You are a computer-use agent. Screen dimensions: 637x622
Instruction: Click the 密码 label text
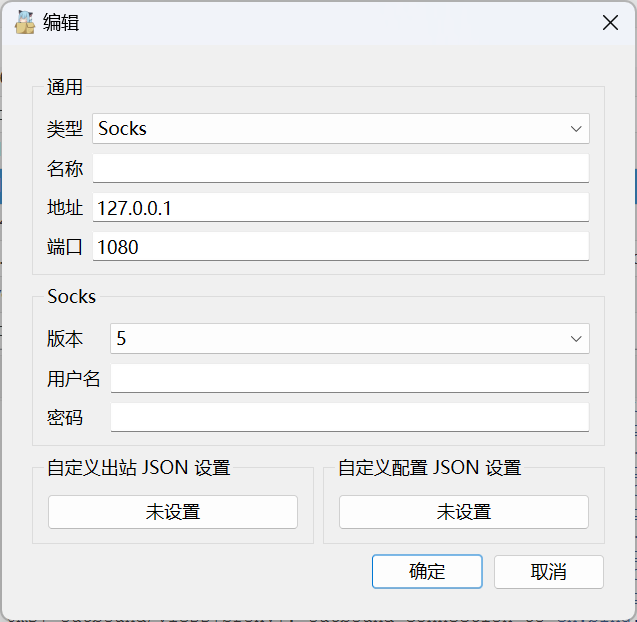coord(65,418)
